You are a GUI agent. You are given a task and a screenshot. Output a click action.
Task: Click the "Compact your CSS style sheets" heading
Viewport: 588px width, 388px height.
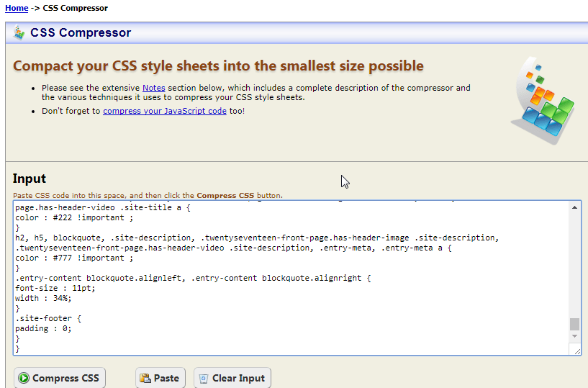[218, 66]
